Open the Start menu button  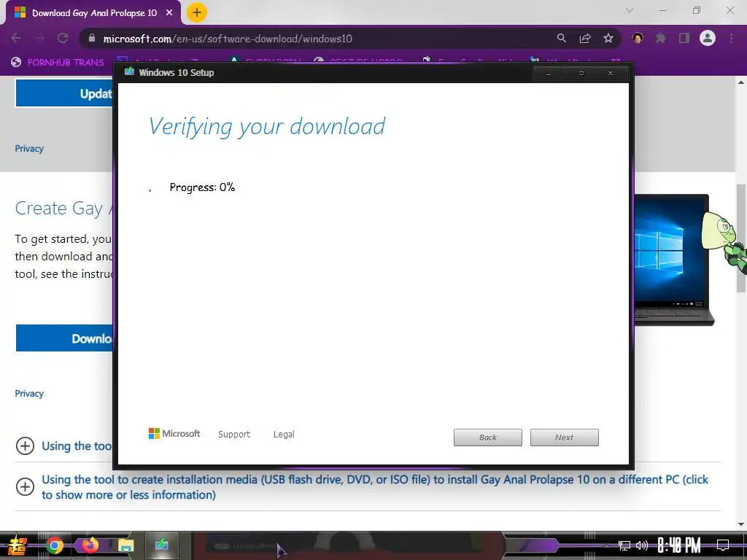tap(17, 545)
